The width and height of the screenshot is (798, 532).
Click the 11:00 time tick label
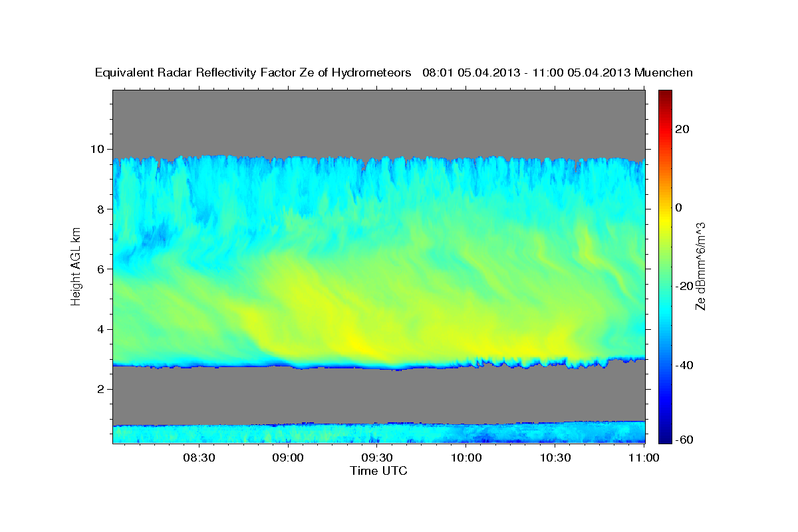point(644,458)
